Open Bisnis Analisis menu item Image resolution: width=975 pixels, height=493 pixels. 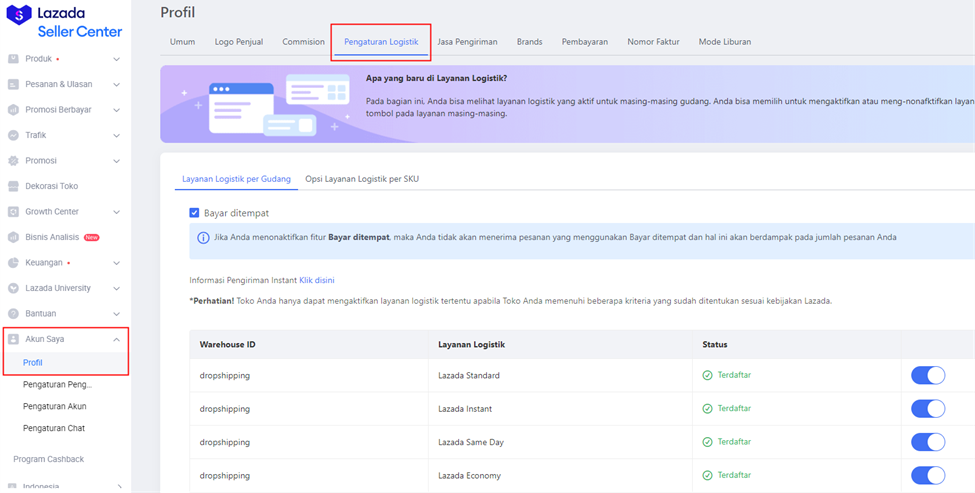(52, 237)
